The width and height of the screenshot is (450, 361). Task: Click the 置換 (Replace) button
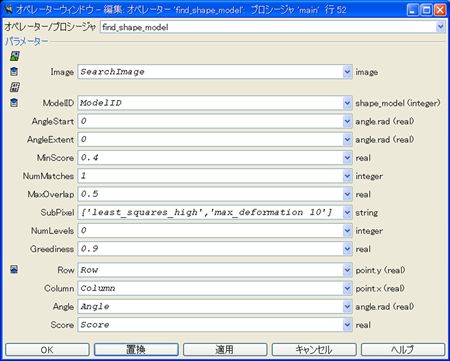pos(136,350)
